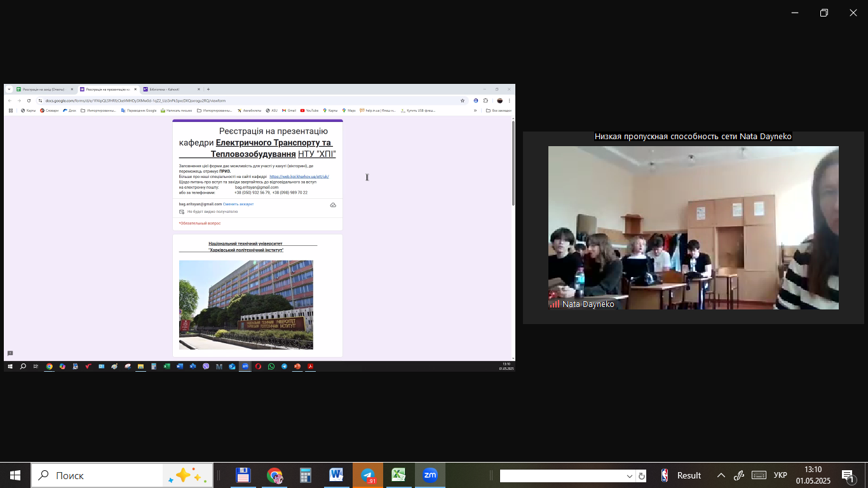Open Excel from the Windows taskbar
868x488 pixels.
point(398,475)
